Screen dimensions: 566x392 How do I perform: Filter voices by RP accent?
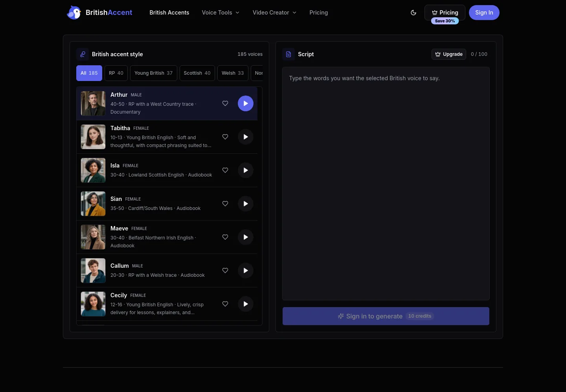click(x=116, y=73)
